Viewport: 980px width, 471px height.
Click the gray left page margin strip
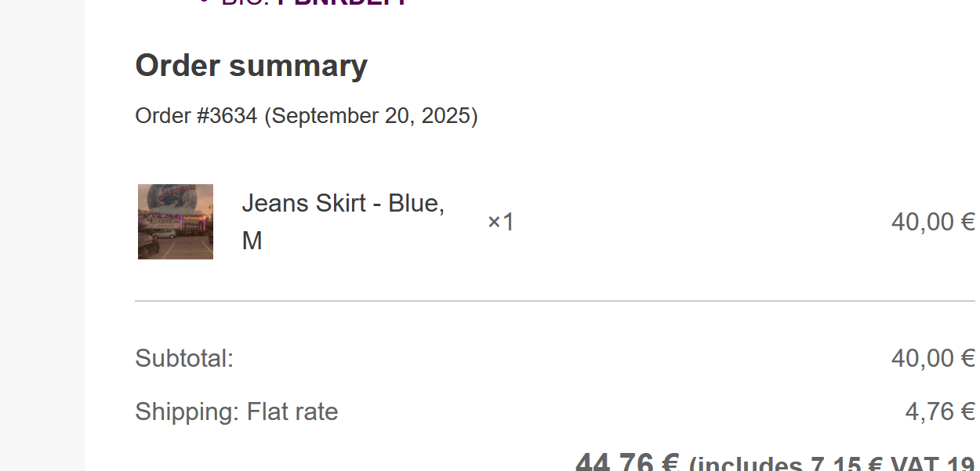[42, 235]
